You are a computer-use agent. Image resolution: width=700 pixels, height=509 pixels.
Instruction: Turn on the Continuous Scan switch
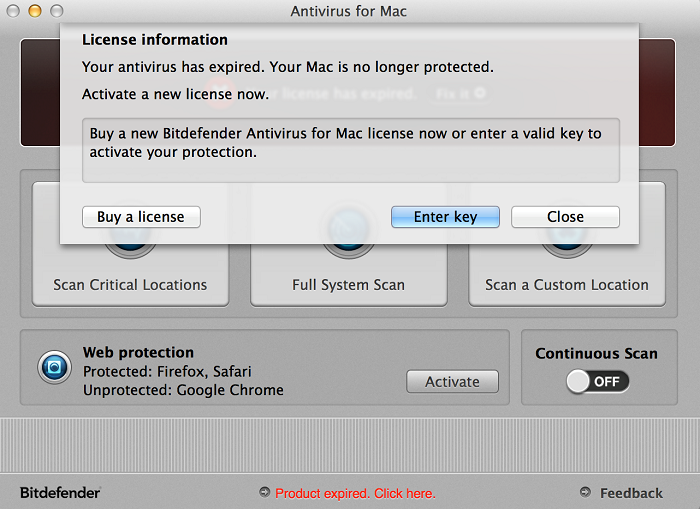597,381
